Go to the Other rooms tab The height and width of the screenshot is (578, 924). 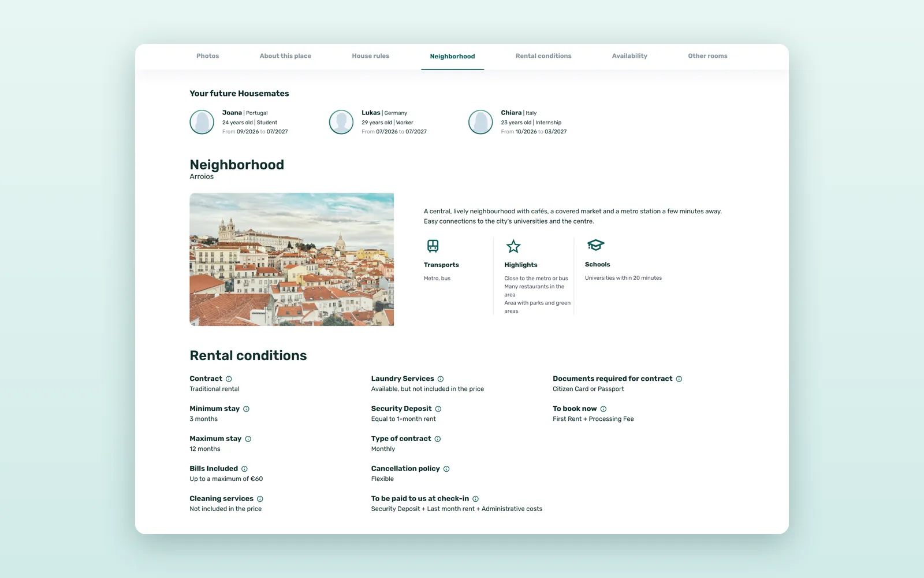coord(708,56)
